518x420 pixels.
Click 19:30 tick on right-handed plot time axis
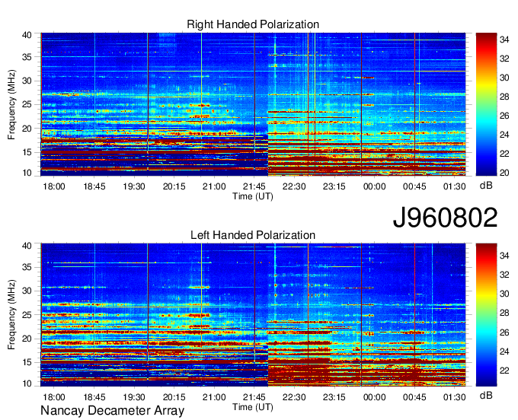point(134,186)
